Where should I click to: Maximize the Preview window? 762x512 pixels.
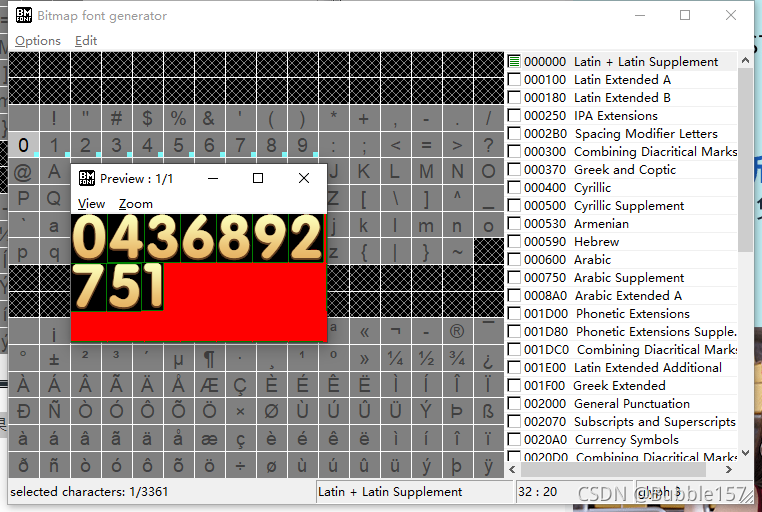(x=258, y=178)
